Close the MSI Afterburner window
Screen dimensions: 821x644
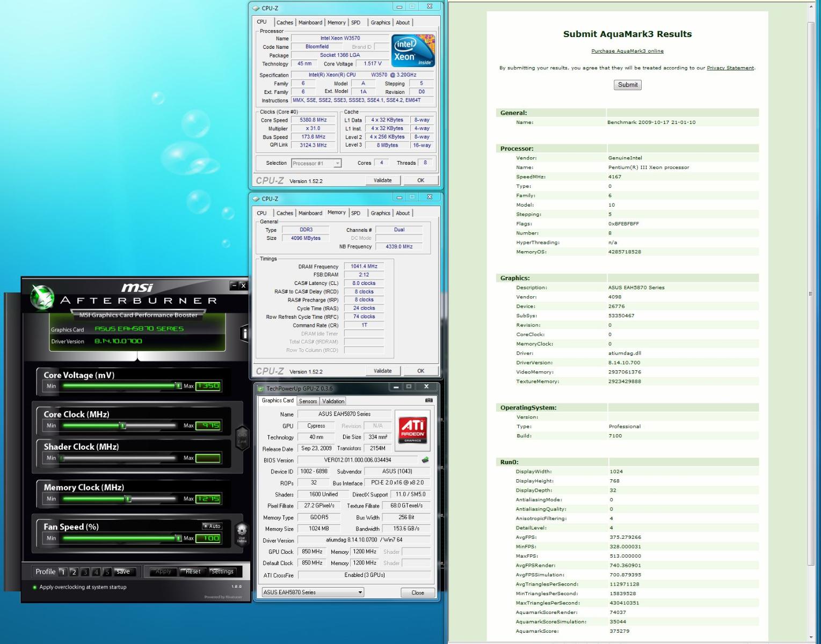pyautogui.click(x=243, y=286)
